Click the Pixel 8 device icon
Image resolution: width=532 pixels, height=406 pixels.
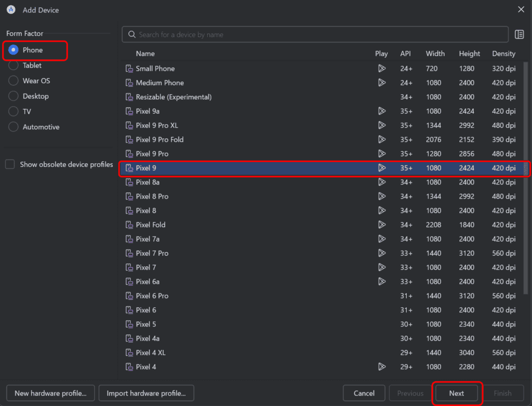pos(129,211)
